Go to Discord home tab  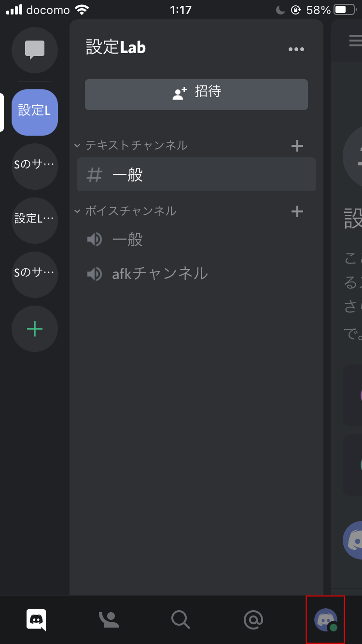[x=37, y=619]
